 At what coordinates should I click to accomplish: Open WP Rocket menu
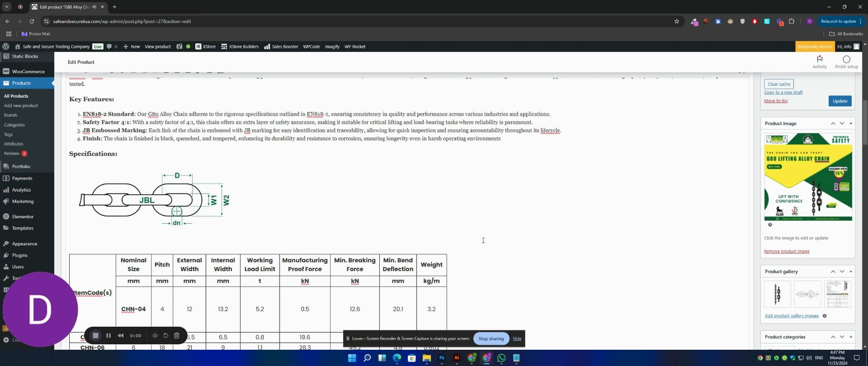[355, 46]
